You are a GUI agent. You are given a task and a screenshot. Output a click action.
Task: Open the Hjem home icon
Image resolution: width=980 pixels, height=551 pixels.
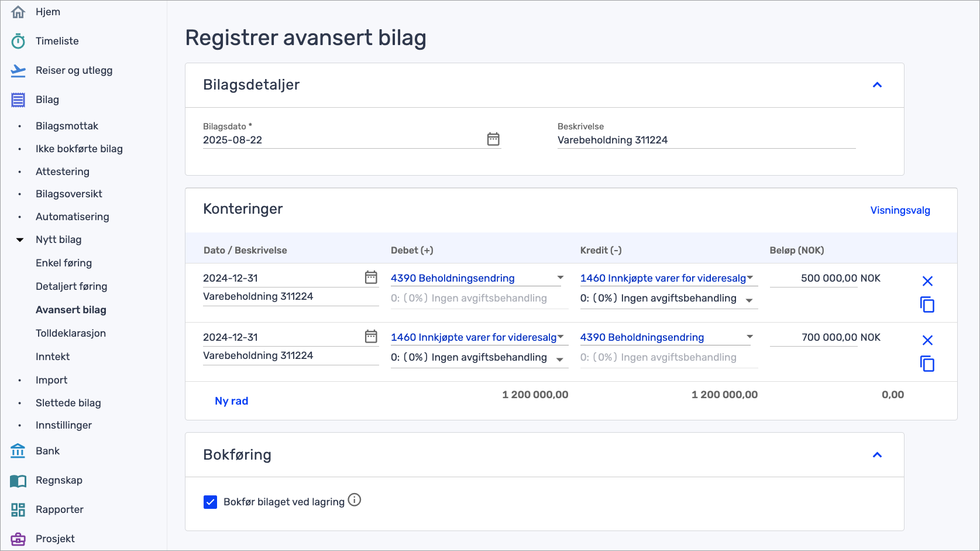pyautogui.click(x=18, y=11)
